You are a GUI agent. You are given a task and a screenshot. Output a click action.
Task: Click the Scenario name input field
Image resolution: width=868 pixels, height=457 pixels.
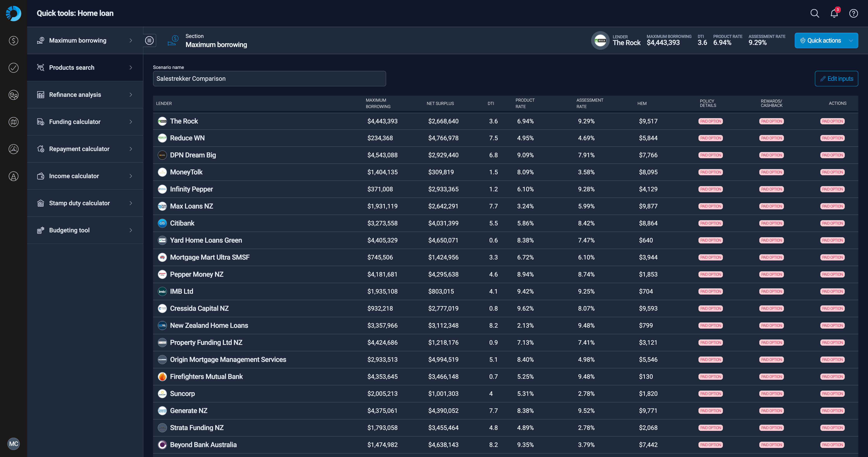click(x=269, y=78)
